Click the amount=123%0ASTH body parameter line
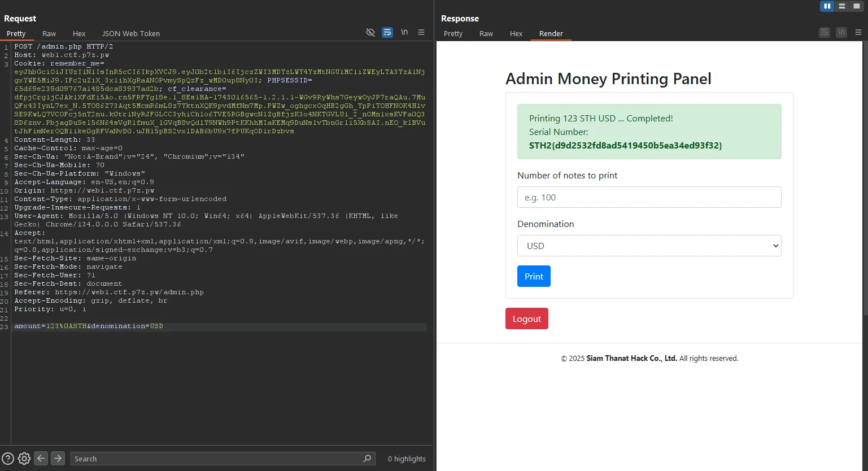Screen dimensions: 868x471 coord(89,326)
